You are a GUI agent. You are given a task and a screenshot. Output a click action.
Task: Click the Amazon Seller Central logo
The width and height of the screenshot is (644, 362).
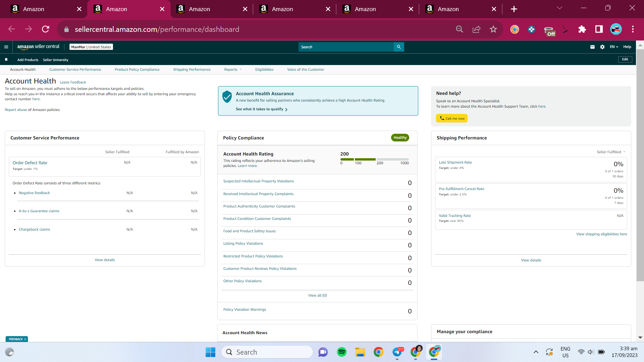[x=38, y=47]
